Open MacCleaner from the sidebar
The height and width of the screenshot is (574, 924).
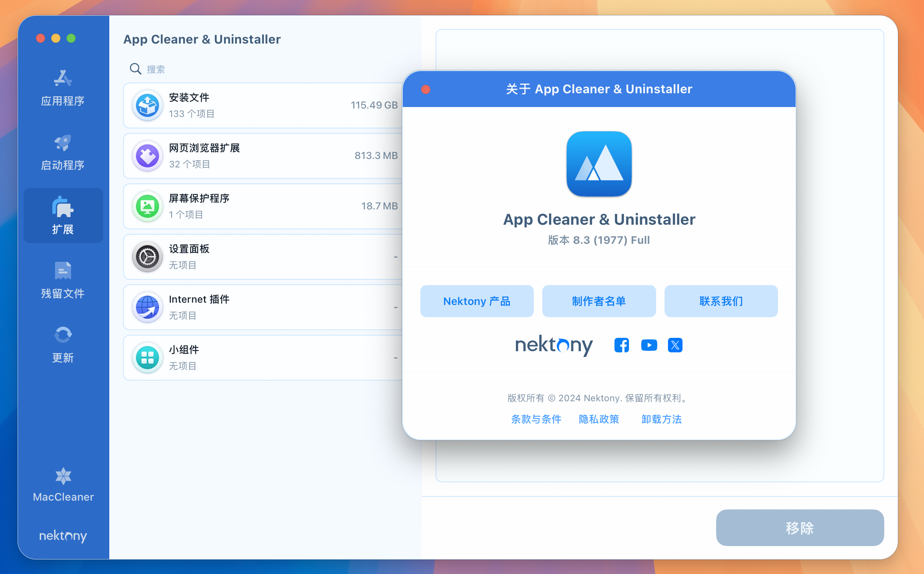(63, 485)
